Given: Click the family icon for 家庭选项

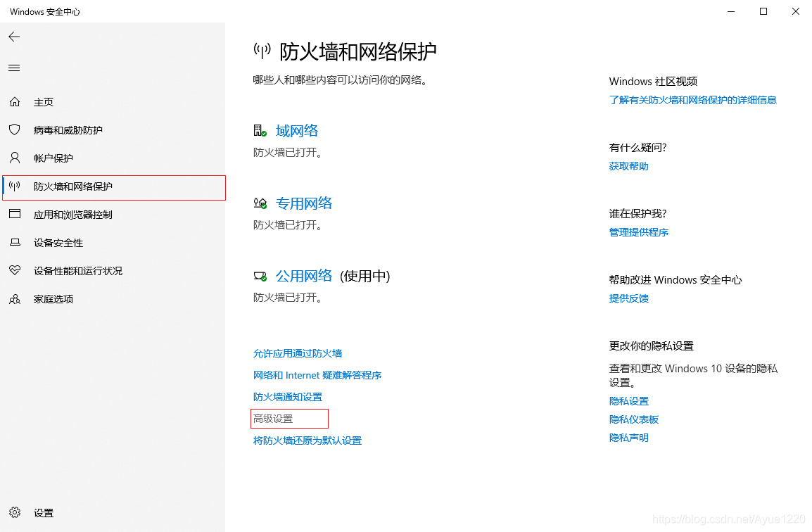Looking at the screenshot, I should click(x=15, y=299).
